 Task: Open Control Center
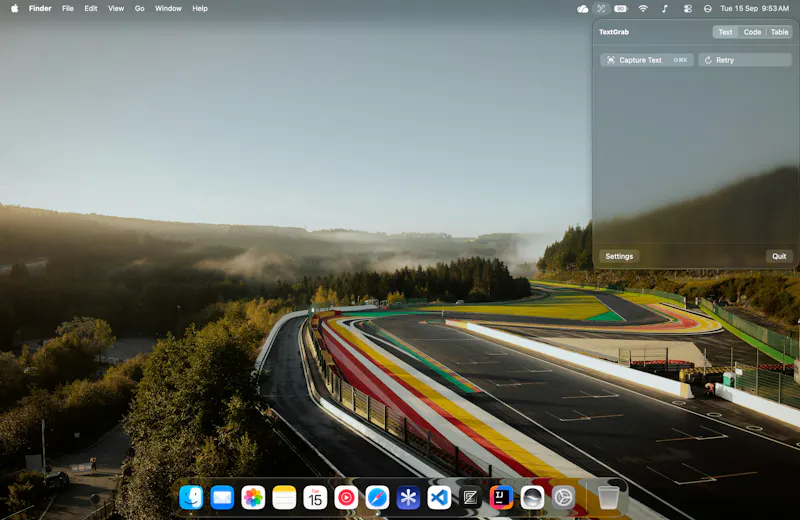click(x=688, y=9)
